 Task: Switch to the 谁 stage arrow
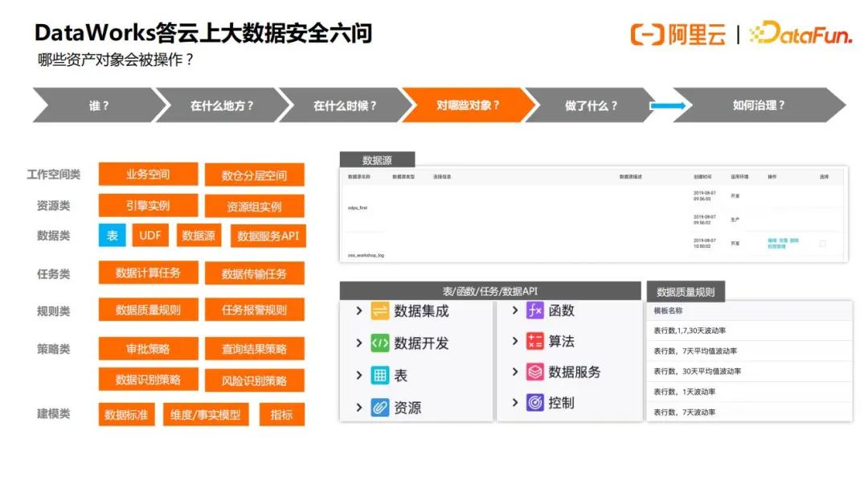click(x=96, y=105)
